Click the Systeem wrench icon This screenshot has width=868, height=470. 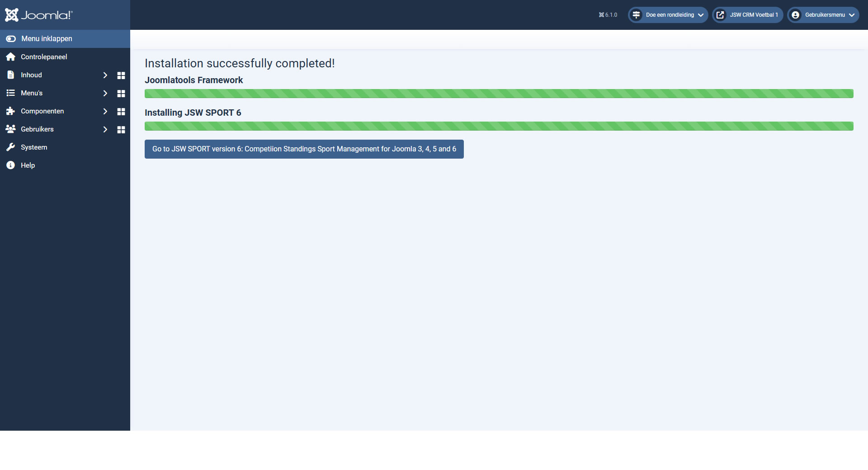pyautogui.click(x=11, y=147)
